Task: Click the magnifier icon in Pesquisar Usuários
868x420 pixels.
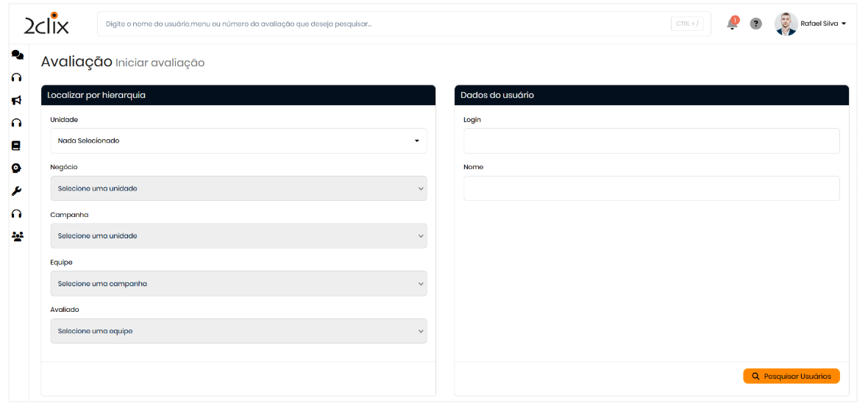Action: [x=755, y=376]
